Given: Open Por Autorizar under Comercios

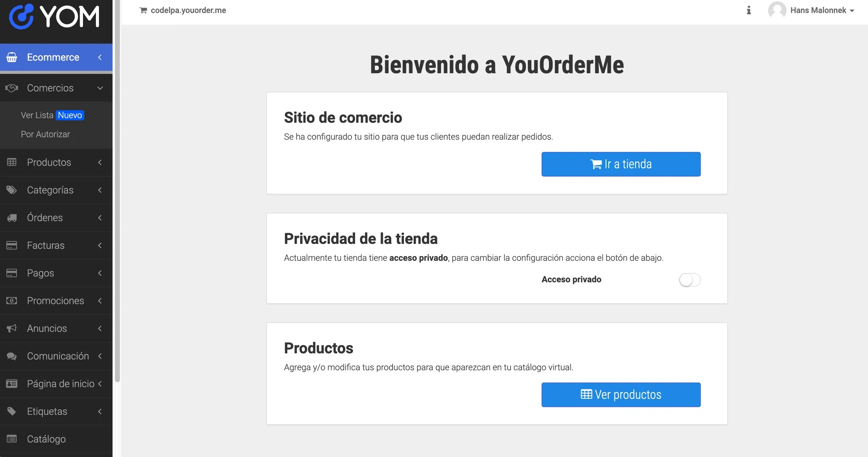Looking at the screenshot, I should point(45,134).
